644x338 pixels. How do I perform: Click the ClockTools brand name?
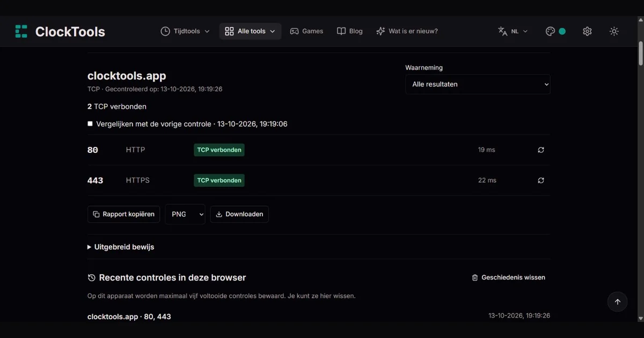(x=70, y=32)
